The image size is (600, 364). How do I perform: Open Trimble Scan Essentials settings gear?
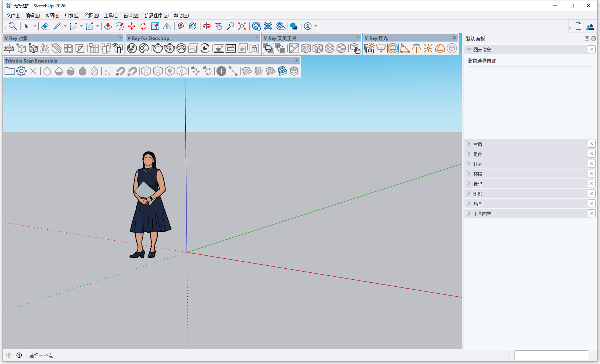click(x=21, y=71)
